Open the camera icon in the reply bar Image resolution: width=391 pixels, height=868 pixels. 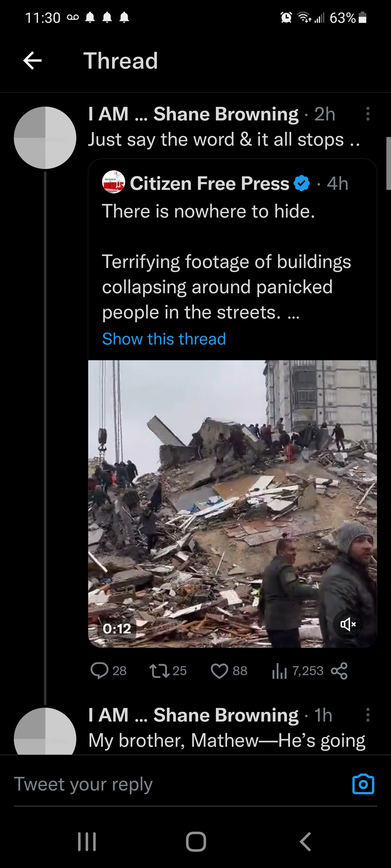(x=363, y=784)
